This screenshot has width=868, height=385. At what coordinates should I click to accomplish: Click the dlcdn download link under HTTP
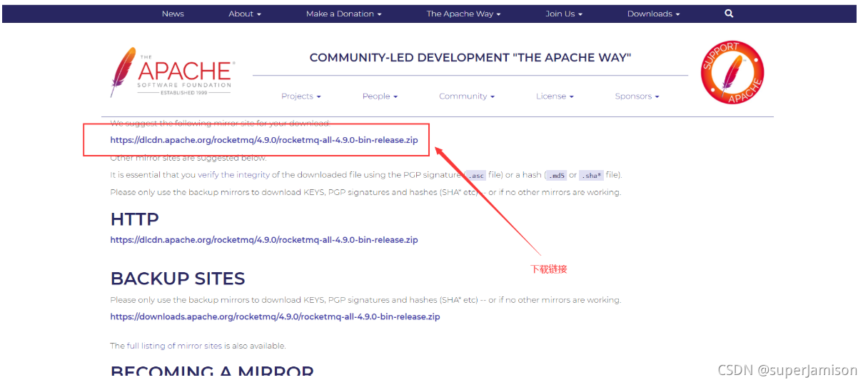(x=264, y=240)
